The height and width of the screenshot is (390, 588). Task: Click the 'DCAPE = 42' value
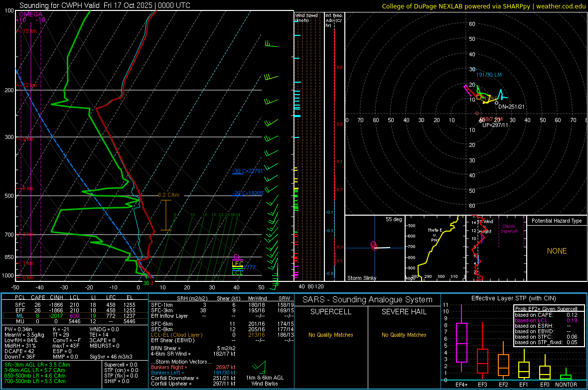pyautogui.click(x=19, y=351)
